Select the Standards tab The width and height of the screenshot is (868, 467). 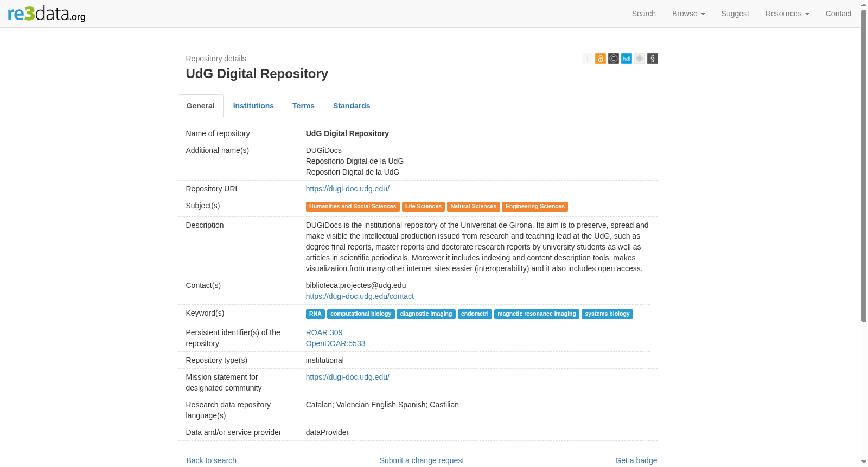352,106
